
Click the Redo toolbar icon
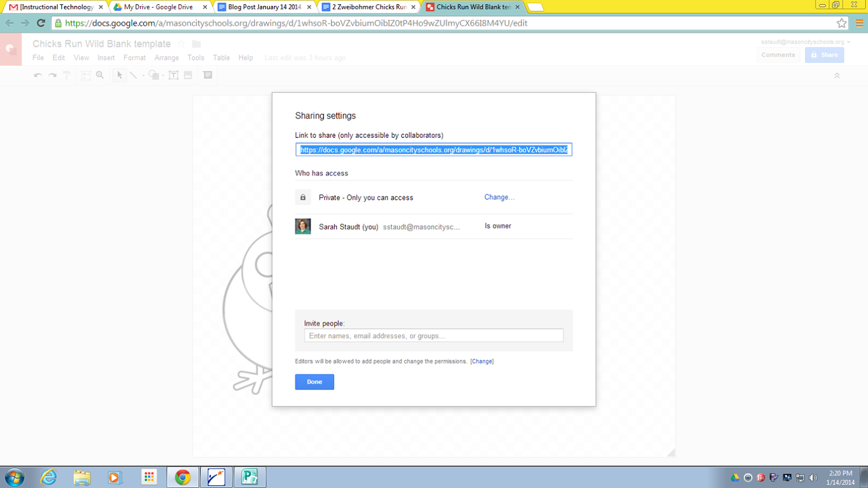52,75
